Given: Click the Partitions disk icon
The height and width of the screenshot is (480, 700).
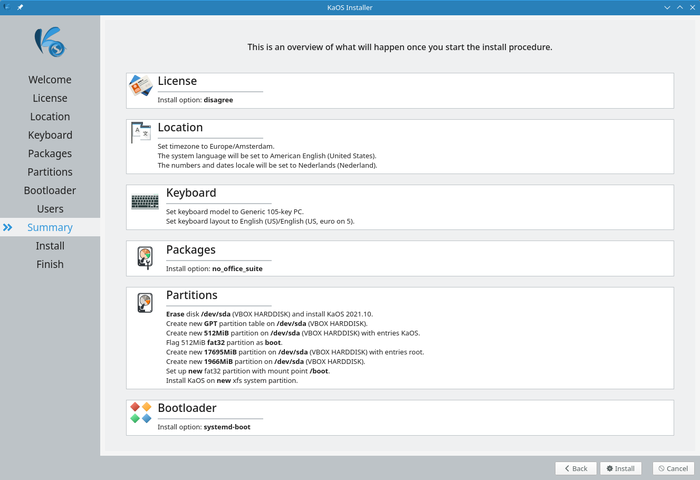Looking at the screenshot, I should (145, 303).
